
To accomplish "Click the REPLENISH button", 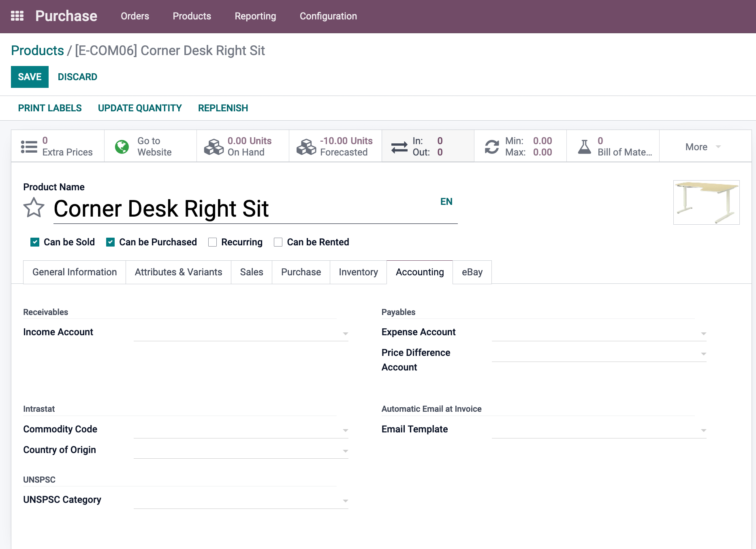I will point(223,108).
